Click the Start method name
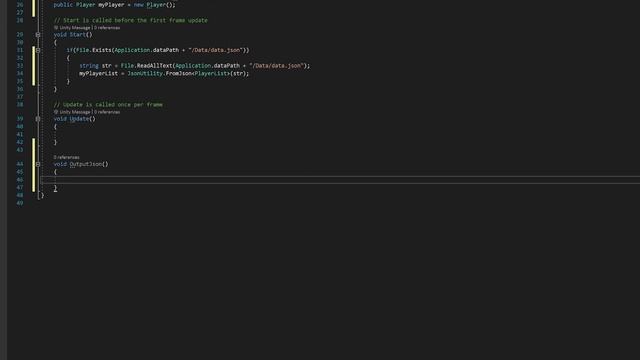This screenshot has width=640, height=360. [x=78, y=35]
